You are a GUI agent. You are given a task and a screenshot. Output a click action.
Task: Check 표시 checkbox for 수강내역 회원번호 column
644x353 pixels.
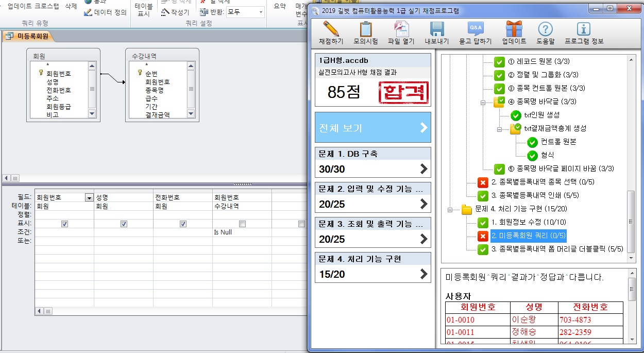pos(242,224)
